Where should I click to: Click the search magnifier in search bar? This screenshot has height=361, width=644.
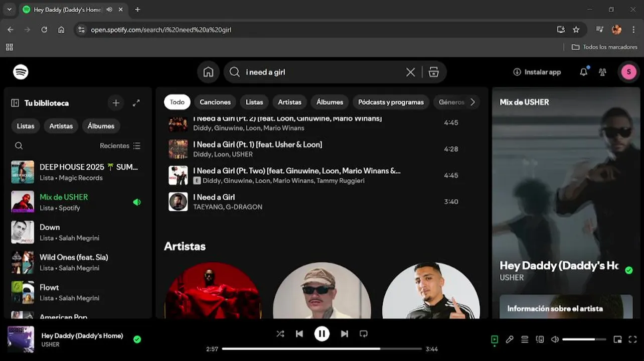(x=234, y=72)
